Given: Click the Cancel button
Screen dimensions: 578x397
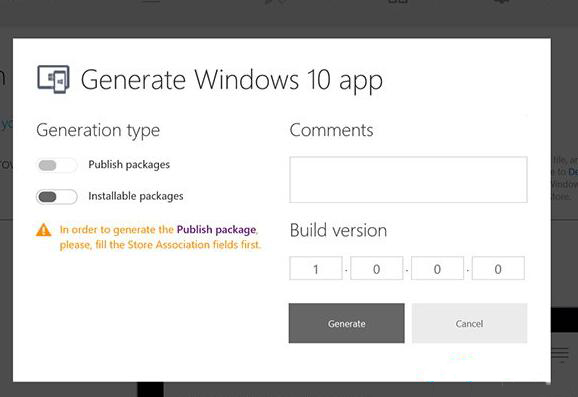Looking at the screenshot, I should tap(469, 323).
